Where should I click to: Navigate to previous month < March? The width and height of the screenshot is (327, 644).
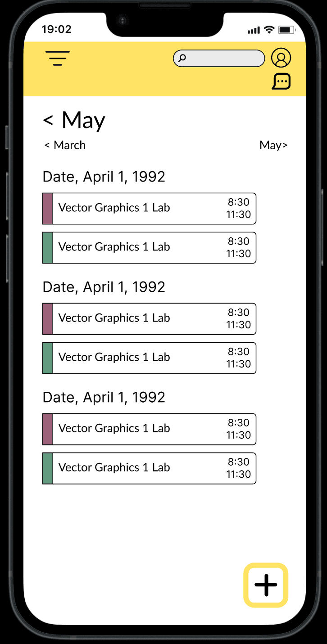(x=65, y=145)
